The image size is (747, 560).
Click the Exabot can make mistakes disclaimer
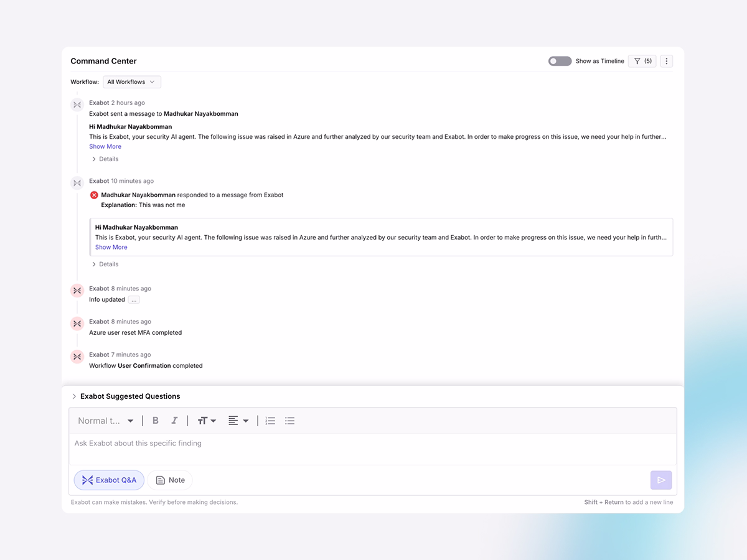154,502
